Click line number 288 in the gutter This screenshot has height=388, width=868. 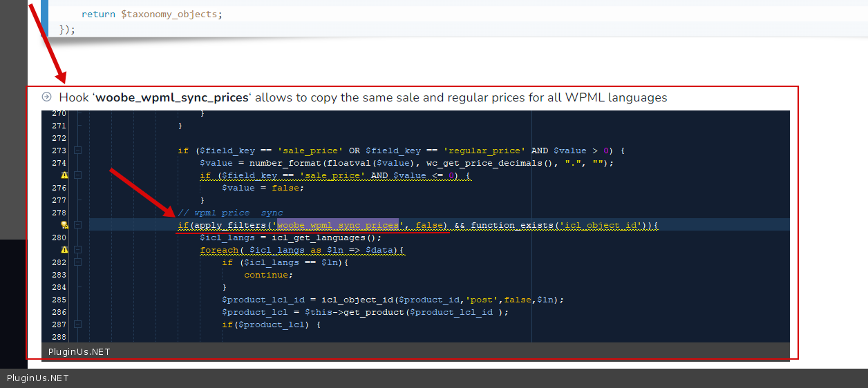59,337
